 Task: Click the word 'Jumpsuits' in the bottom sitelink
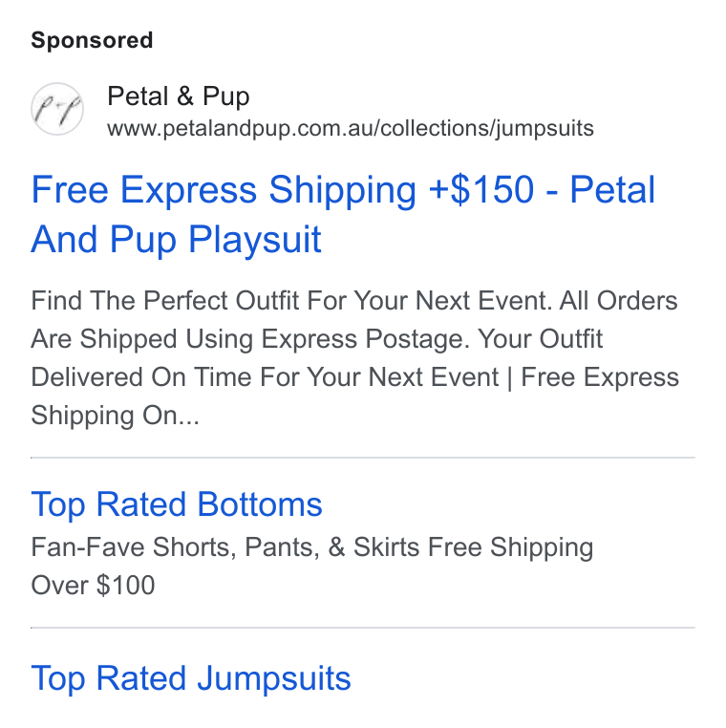274,678
